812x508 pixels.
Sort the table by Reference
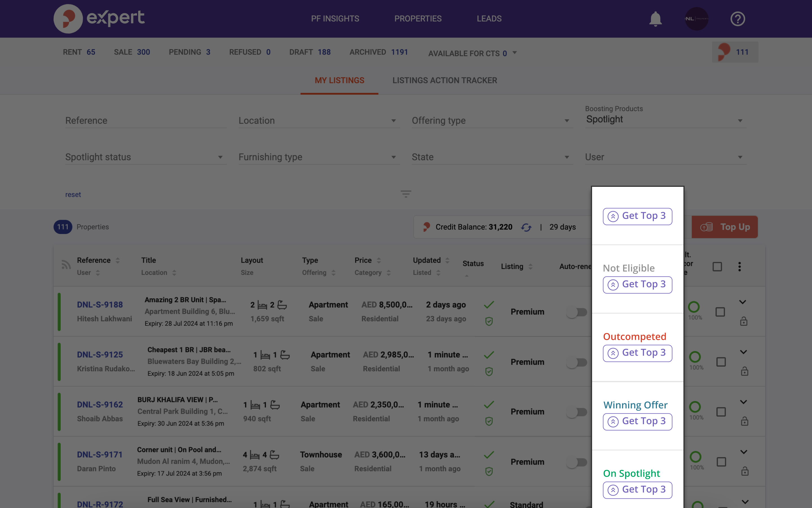(118, 260)
